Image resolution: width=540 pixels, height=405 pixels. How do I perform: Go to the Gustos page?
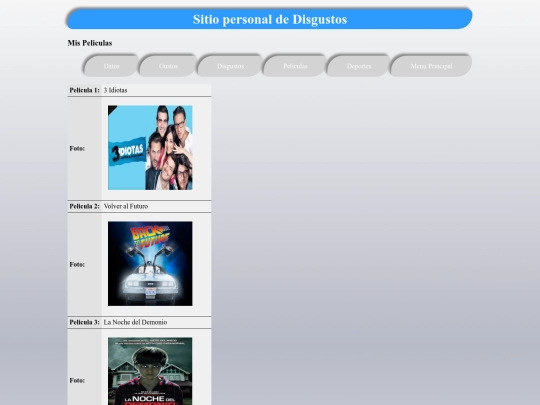coord(168,66)
